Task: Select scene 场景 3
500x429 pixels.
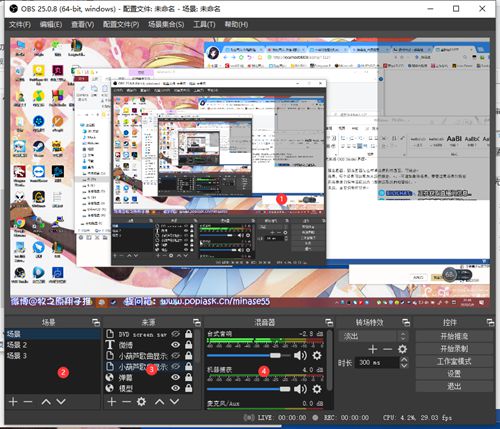Action: [52, 356]
